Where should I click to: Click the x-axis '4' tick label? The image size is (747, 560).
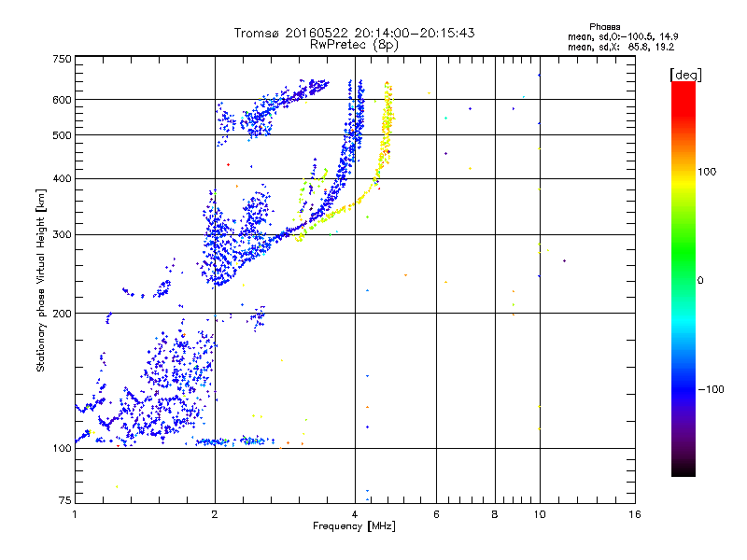355,514
